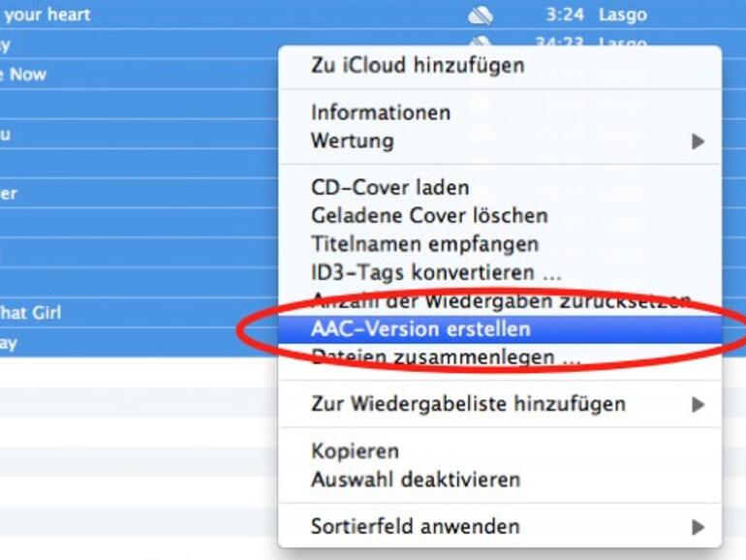Select the song row ending 'your heart'
This screenshot has height=560, width=746.
(x=373, y=15)
